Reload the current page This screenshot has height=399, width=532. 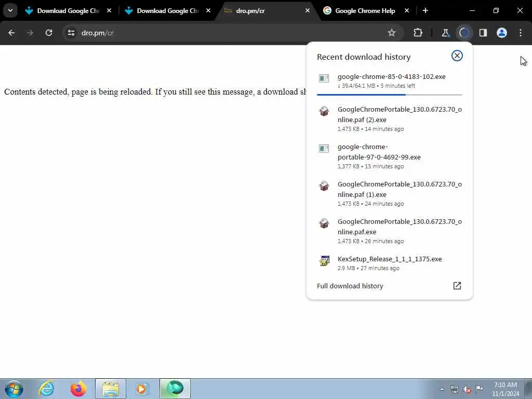pos(49,33)
